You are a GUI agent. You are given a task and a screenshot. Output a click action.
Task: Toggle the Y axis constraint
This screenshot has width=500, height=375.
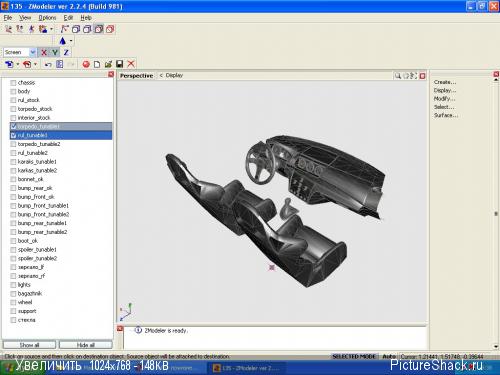[55, 52]
